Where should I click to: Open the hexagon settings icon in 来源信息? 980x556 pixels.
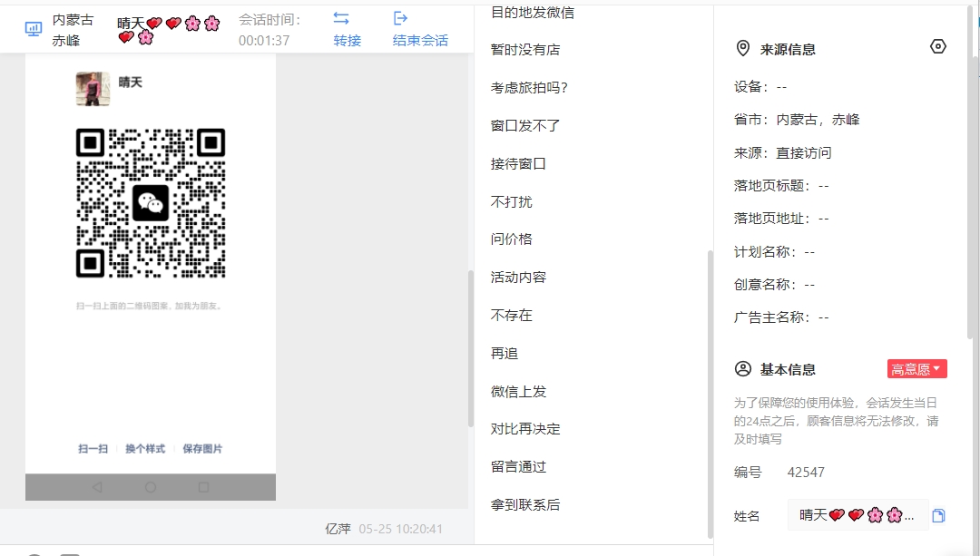pos(938,46)
